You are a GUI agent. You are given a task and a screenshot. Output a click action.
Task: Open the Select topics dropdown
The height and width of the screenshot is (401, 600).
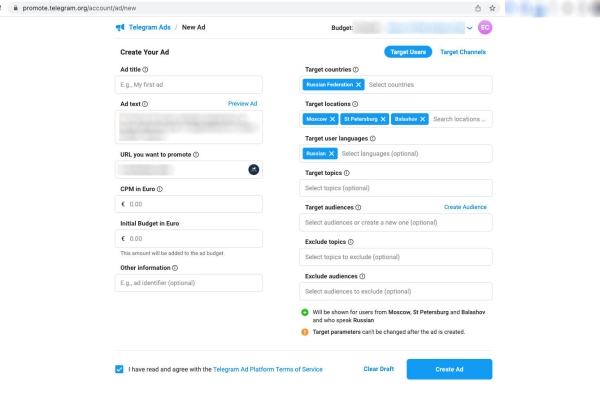[x=396, y=188]
